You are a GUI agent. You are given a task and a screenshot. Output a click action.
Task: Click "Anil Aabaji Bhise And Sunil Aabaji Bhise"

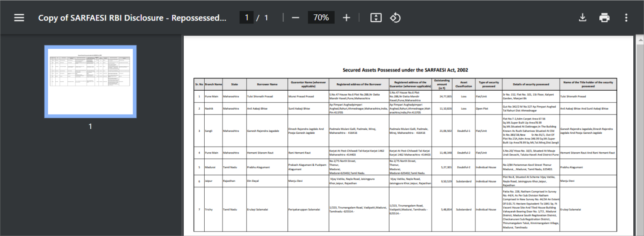(x=584, y=109)
